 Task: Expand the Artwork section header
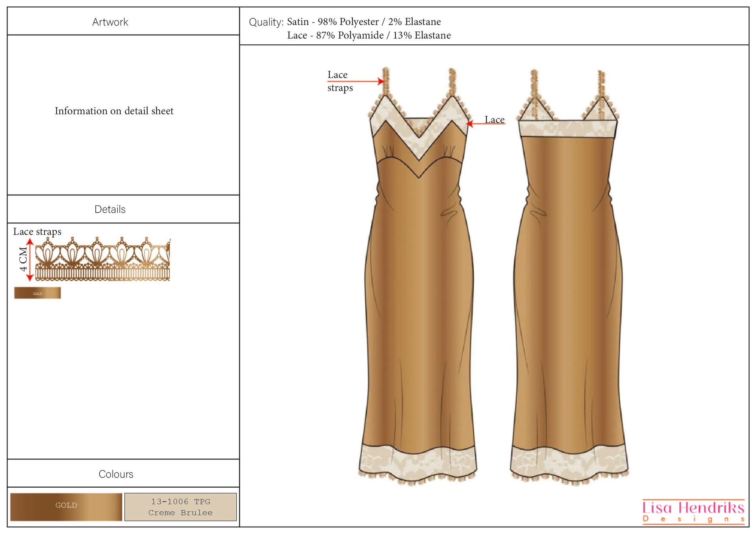pyautogui.click(x=110, y=22)
